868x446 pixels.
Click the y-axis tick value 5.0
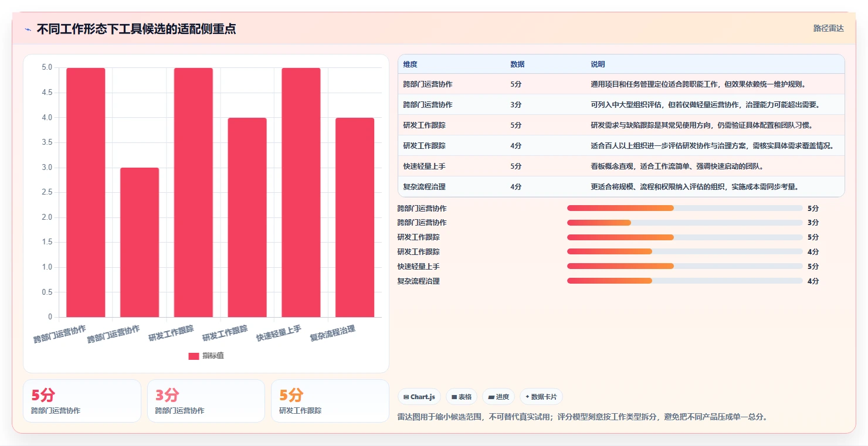coord(46,67)
